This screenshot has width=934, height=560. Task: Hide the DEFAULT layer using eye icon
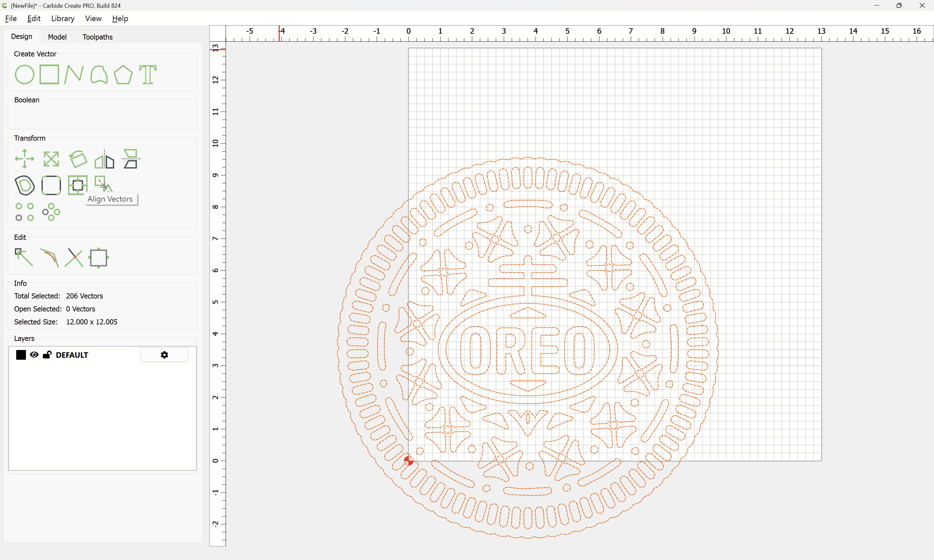click(34, 355)
